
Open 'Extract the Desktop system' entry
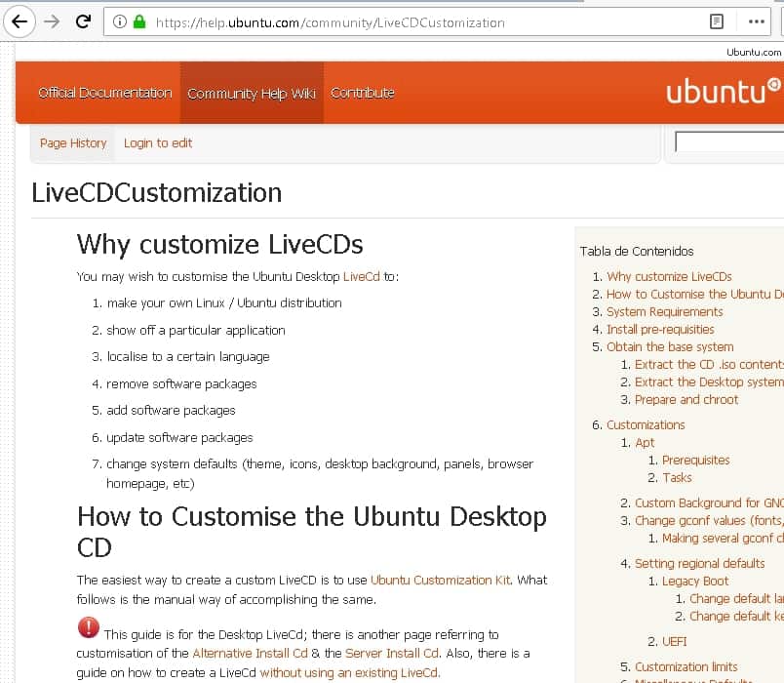(x=709, y=382)
